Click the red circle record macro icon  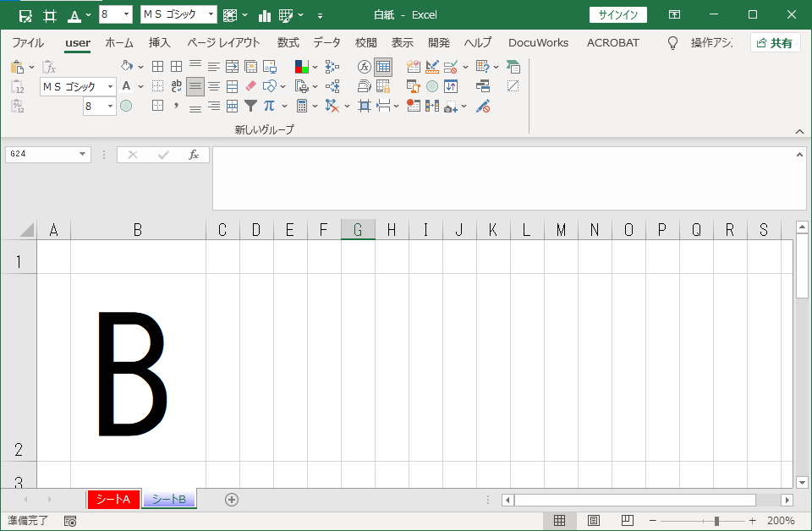point(414,106)
